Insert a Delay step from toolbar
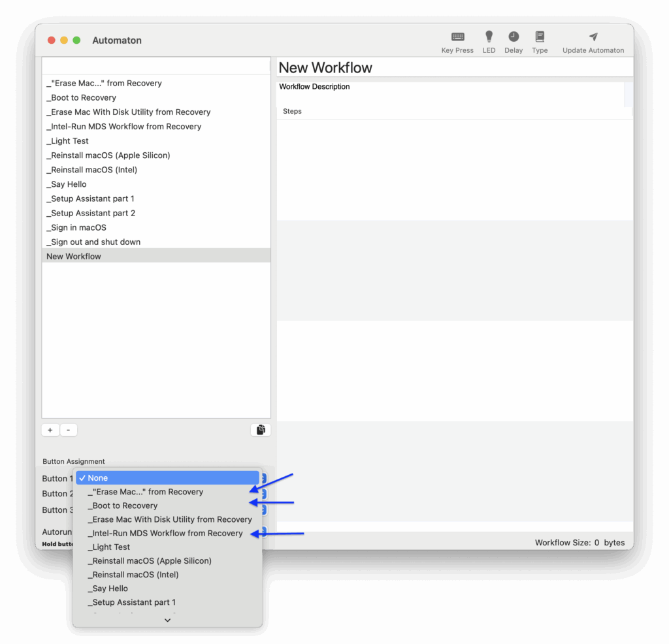The width and height of the screenshot is (669, 644). click(x=514, y=37)
